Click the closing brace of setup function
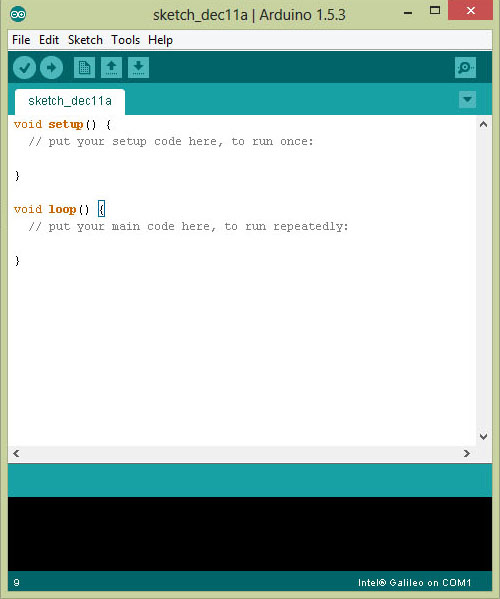 [x=17, y=176]
